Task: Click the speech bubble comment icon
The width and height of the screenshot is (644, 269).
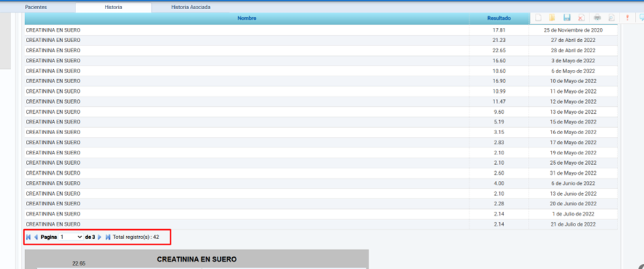Action: (641, 17)
